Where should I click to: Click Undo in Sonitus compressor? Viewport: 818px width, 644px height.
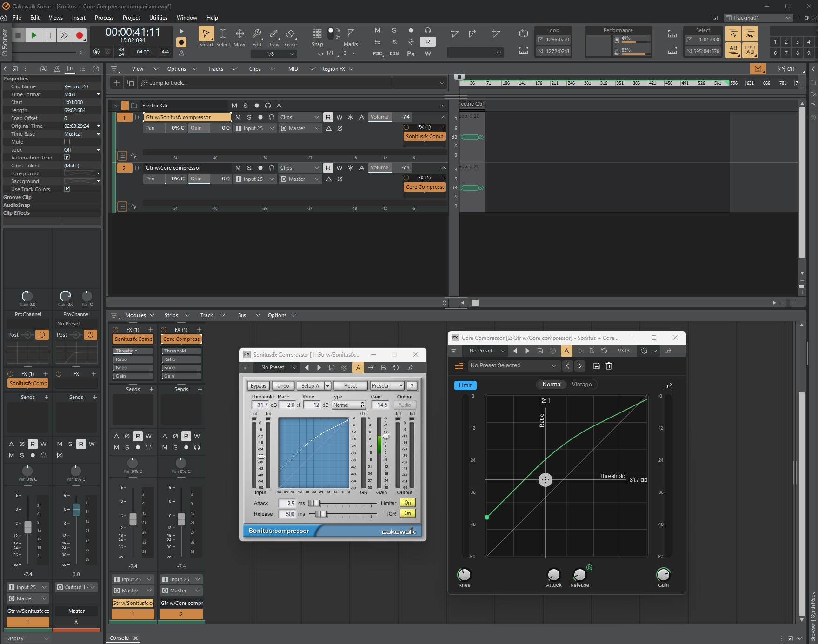[x=283, y=386]
